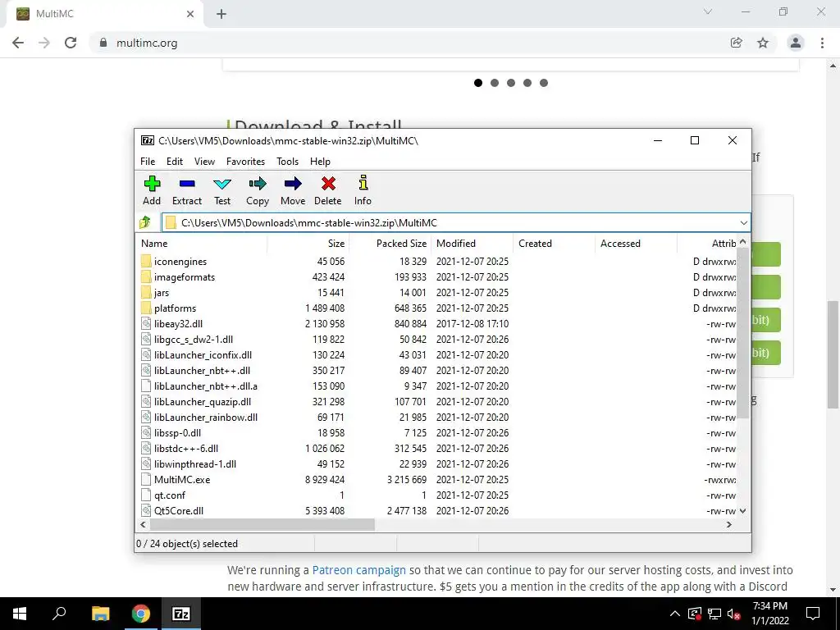Share this page from the address bar

[737, 43]
